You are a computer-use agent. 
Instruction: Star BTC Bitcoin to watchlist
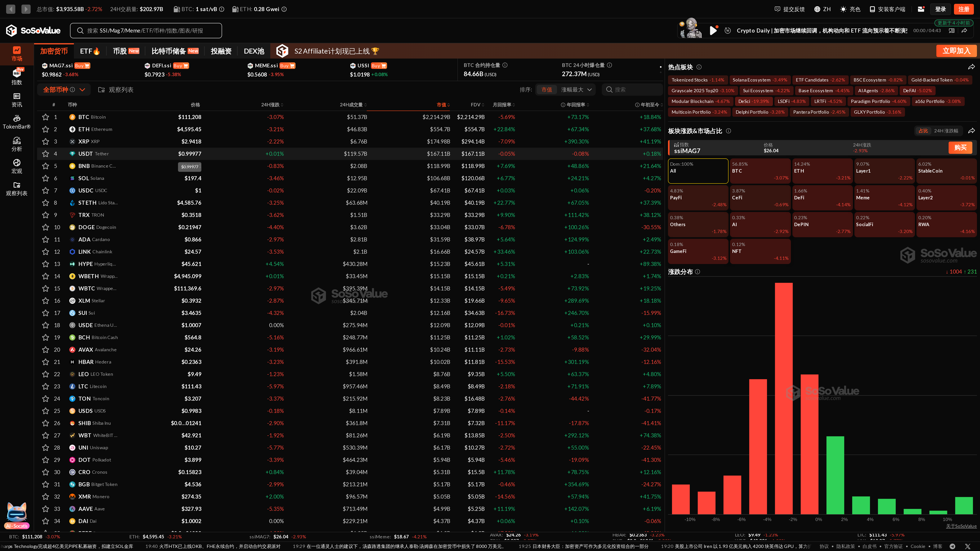(46, 117)
